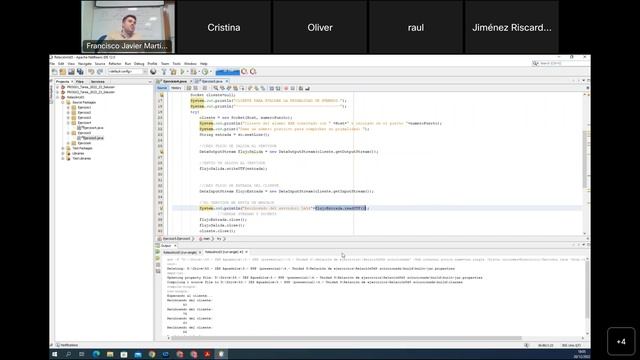Switch to the second editor file tab
640x360 pixels.
[x=212, y=82]
